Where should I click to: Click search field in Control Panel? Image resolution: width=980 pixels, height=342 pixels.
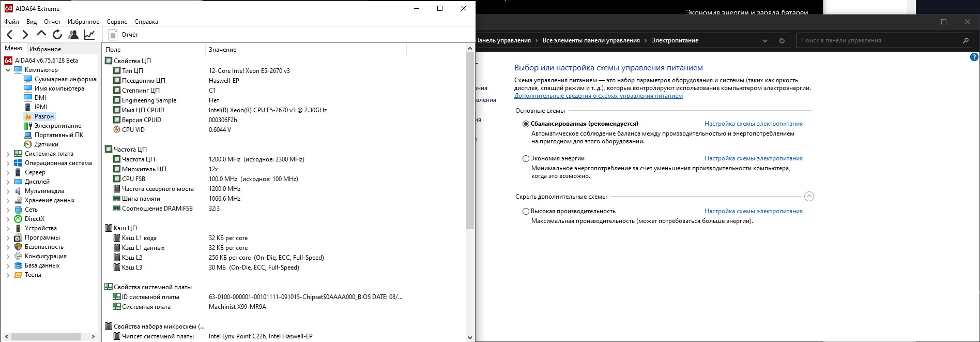(879, 40)
